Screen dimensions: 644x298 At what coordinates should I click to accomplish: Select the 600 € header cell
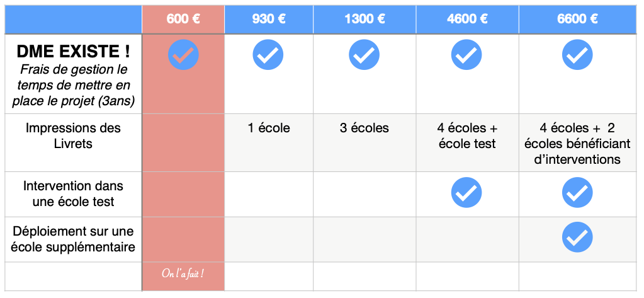[x=183, y=20]
